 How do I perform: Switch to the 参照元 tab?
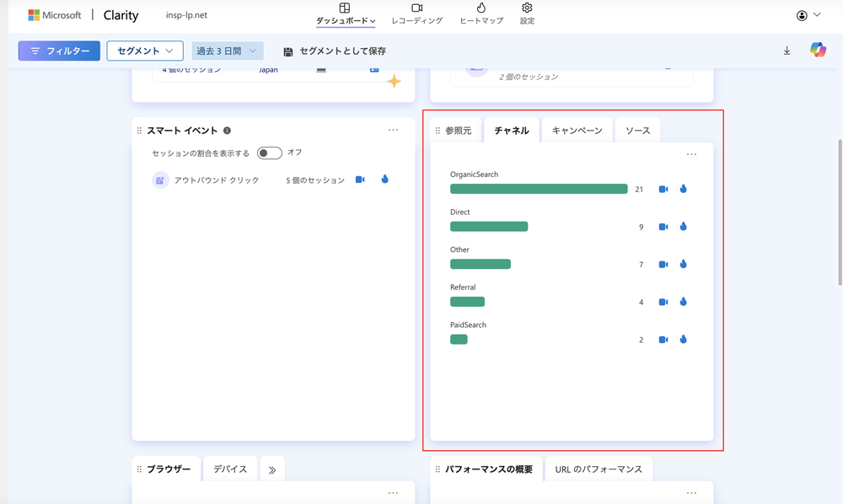[458, 131]
